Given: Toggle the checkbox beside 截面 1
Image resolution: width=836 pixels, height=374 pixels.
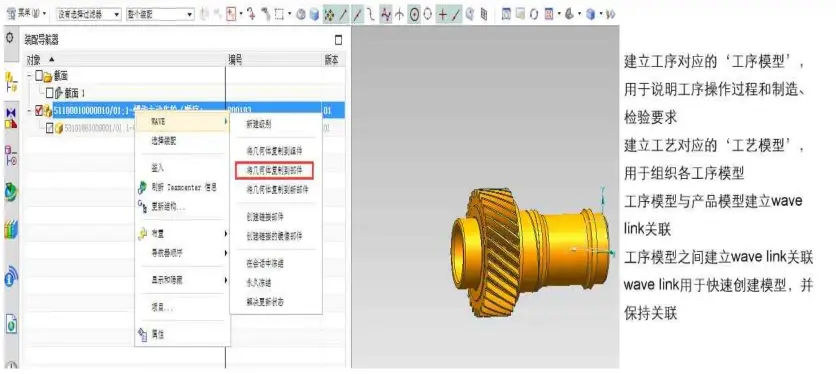Looking at the screenshot, I should point(49,93).
